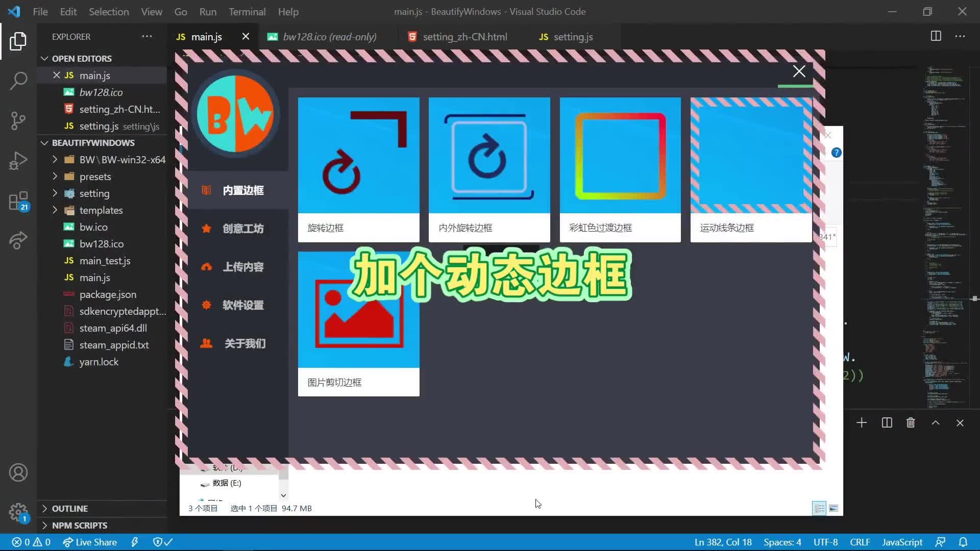Open Run and Debug view

pos(18,161)
